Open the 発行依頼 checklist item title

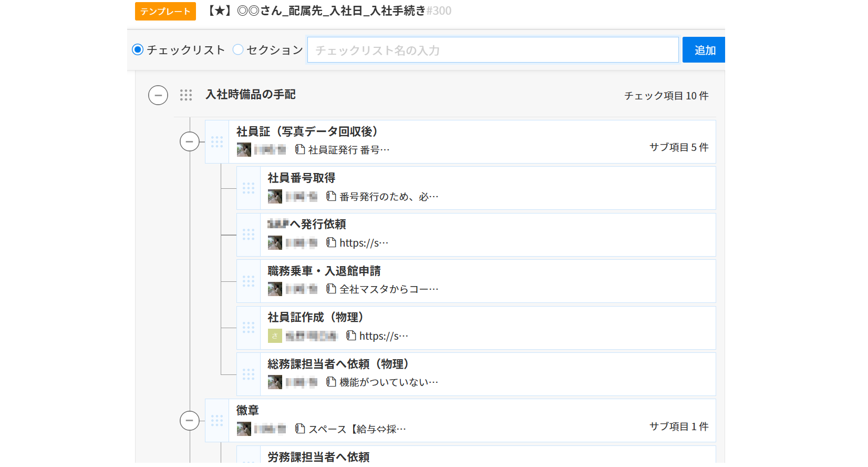pyautogui.click(x=307, y=224)
